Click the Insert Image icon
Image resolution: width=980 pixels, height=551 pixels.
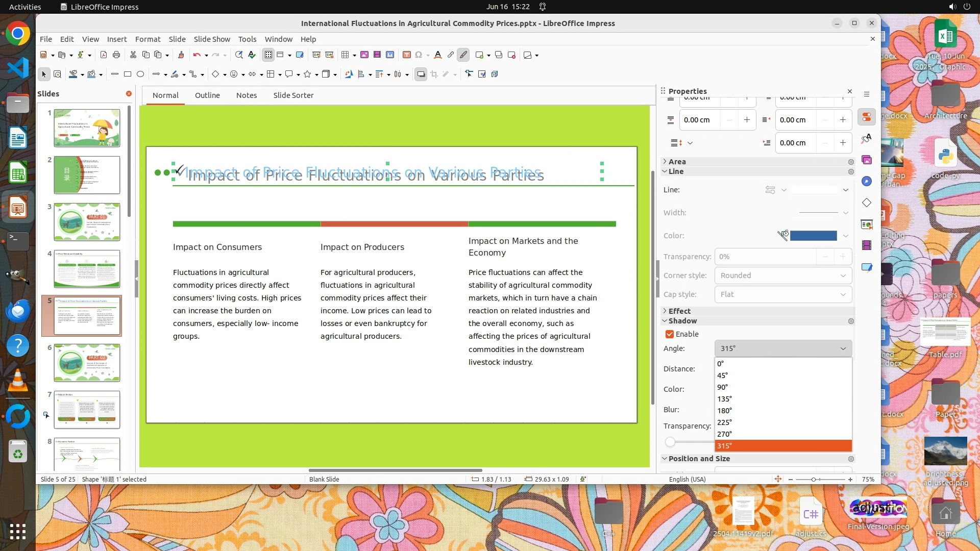click(364, 55)
